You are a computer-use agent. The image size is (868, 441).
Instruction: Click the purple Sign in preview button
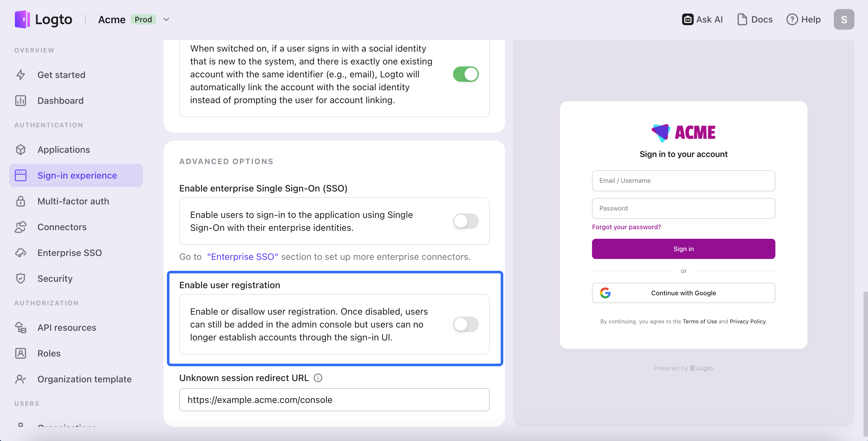(683, 249)
